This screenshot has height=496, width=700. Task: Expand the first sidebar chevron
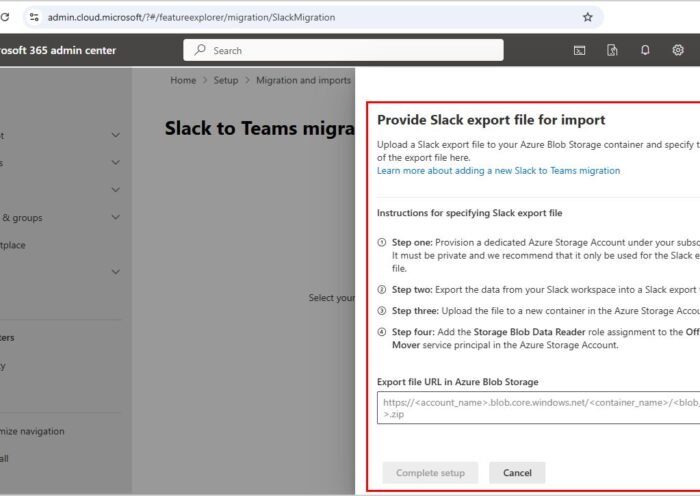click(116, 135)
